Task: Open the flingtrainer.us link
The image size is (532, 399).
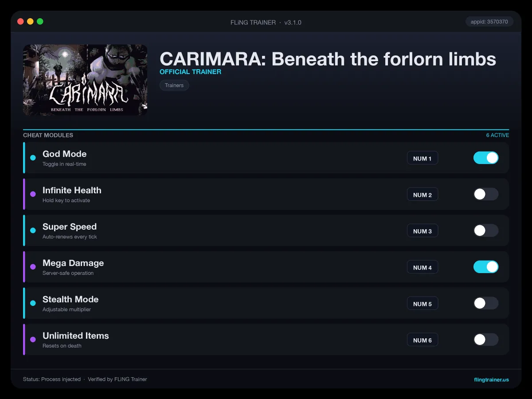Action: click(492, 379)
